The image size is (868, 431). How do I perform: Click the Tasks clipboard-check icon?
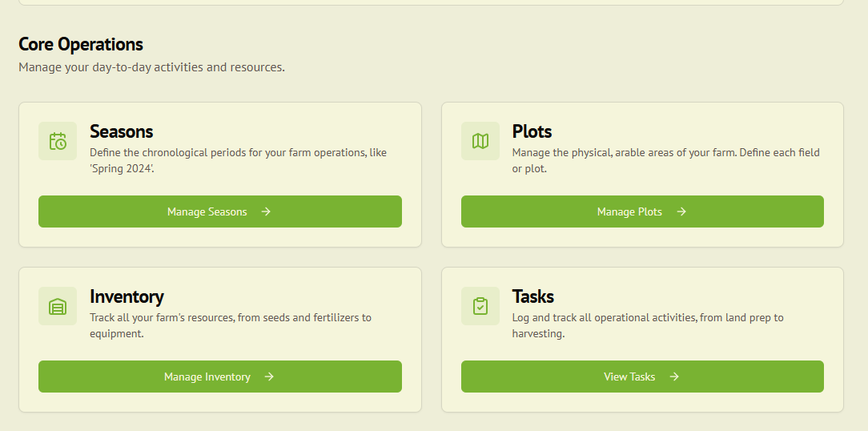(480, 306)
